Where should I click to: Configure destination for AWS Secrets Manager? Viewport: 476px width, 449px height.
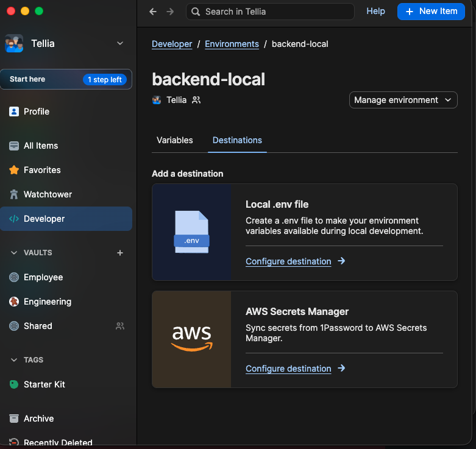point(288,369)
